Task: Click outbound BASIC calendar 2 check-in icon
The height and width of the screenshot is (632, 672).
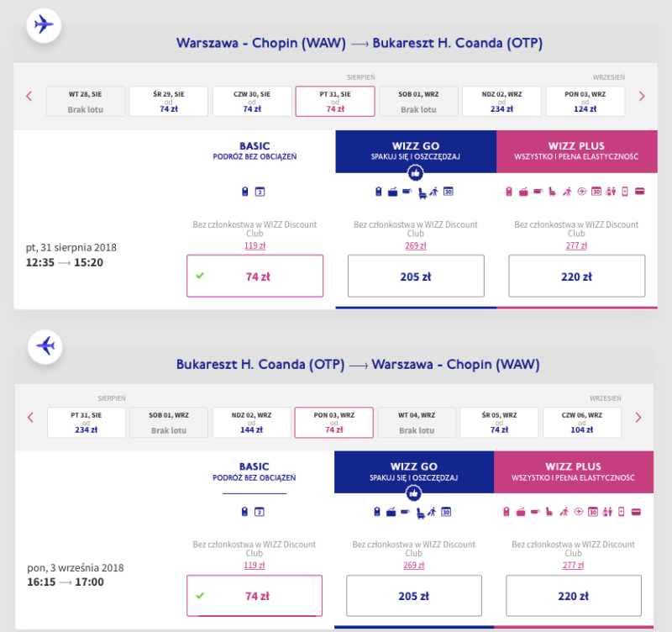Action: pos(260,192)
